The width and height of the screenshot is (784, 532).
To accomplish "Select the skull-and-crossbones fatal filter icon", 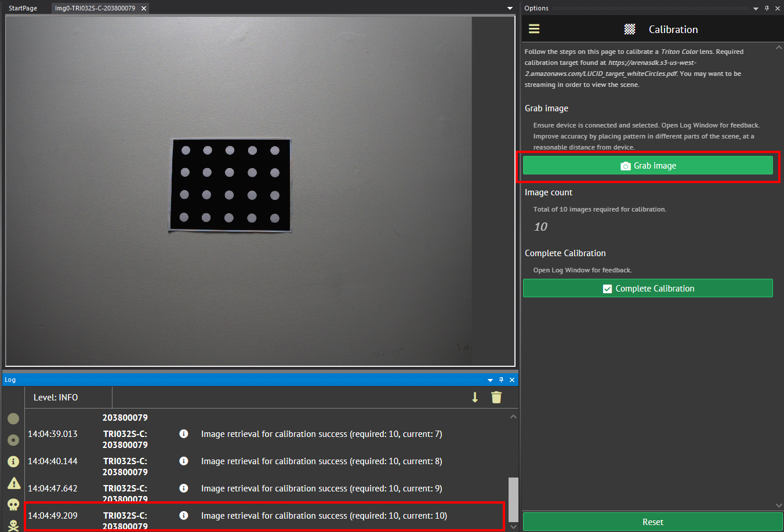I will coord(13,525).
